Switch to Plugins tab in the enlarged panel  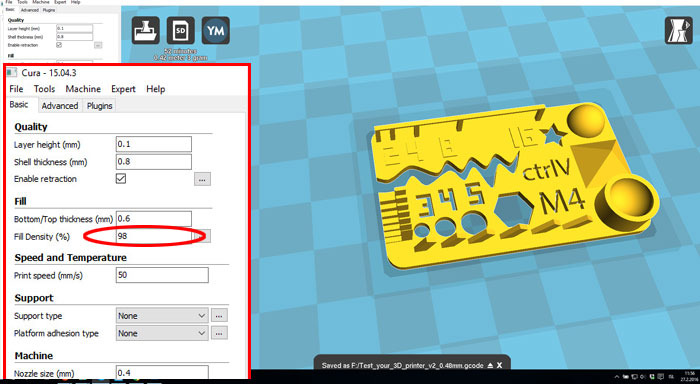(99, 105)
